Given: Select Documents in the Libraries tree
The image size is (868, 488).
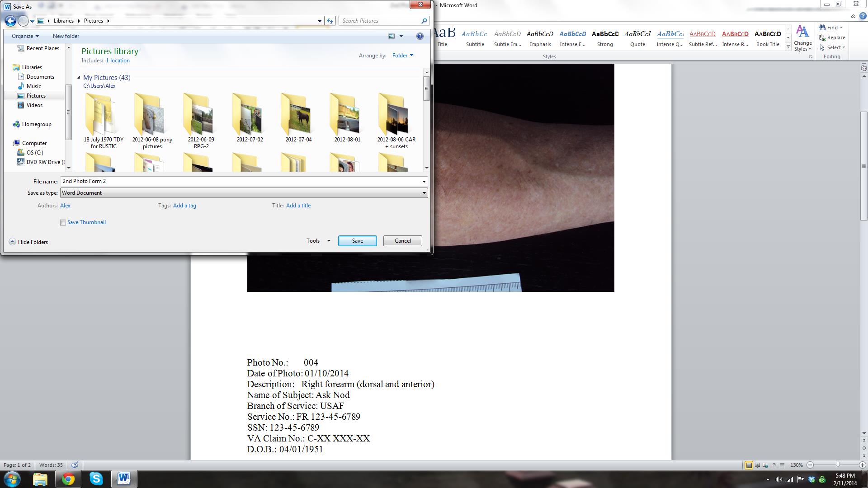Looking at the screenshot, I should click(x=40, y=77).
